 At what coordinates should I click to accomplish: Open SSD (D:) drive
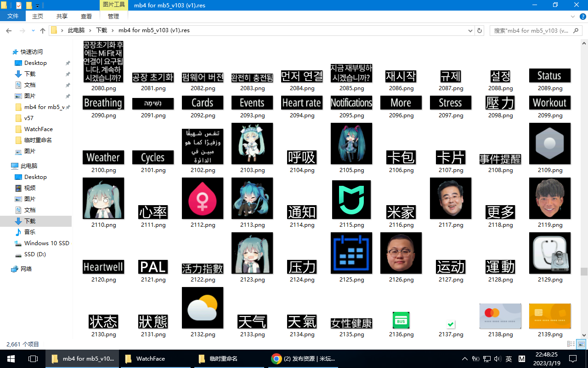[35, 254]
